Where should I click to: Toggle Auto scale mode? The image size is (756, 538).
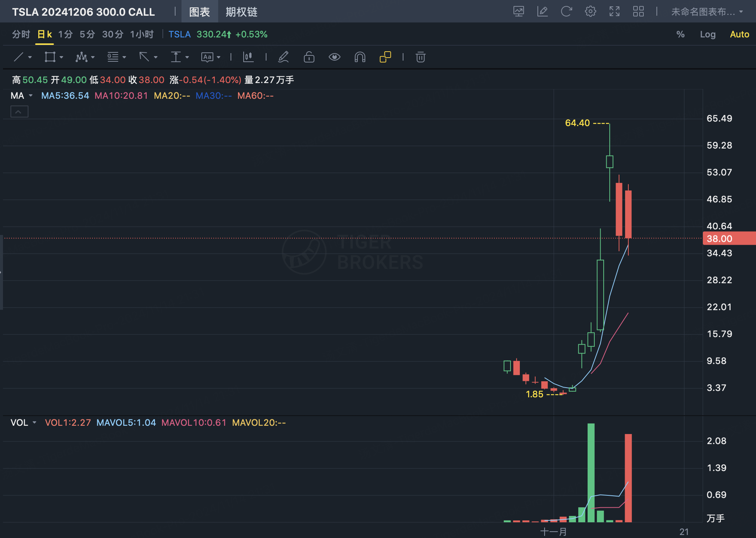click(x=739, y=34)
